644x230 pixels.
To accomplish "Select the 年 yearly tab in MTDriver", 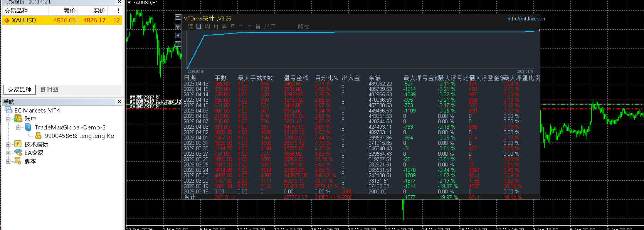I will pyautogui.click(x=233, y=27).
